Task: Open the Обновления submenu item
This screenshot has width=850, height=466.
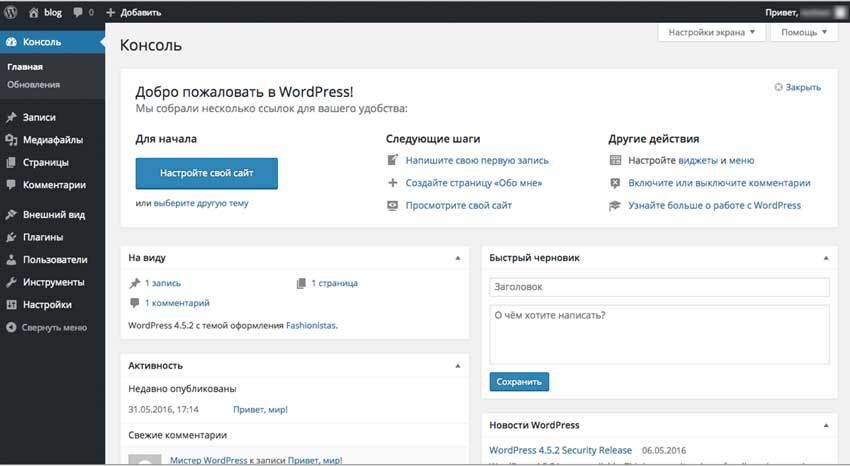Action: point(34,85)
